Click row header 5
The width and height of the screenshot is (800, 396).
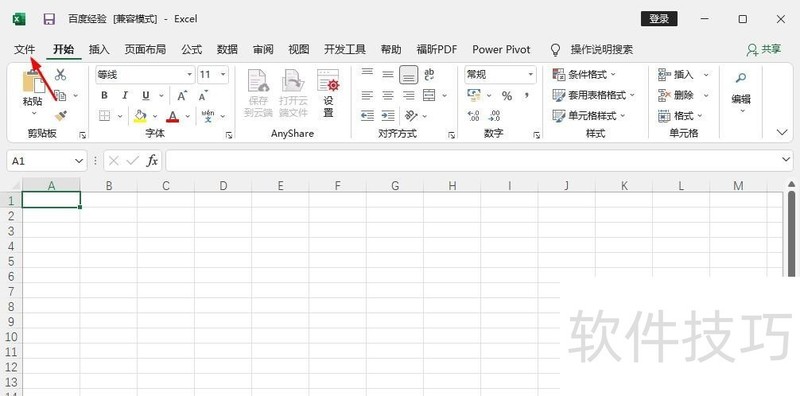coord(10,261)
